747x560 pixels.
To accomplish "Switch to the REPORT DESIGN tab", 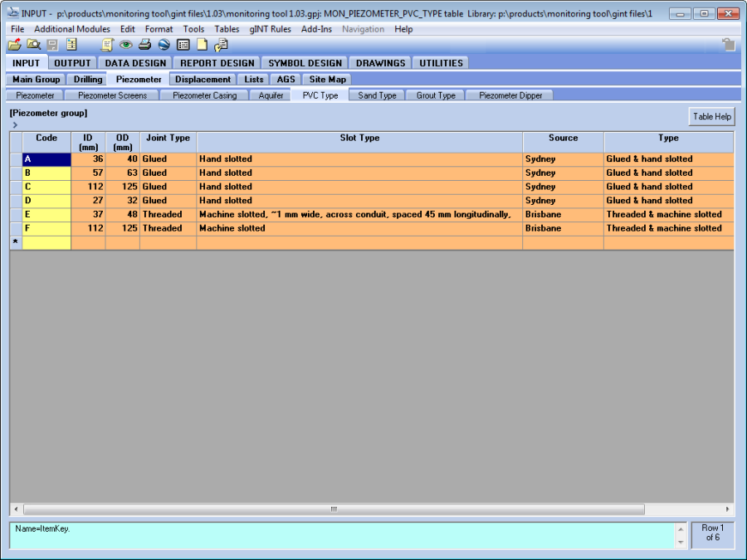I will point(217,63).
